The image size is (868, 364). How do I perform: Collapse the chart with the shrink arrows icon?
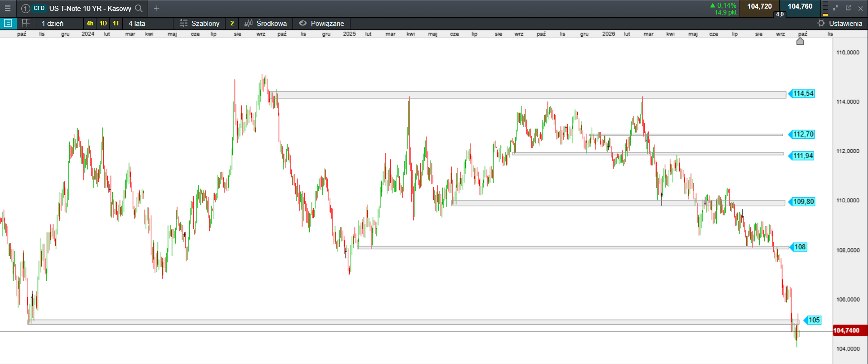click(835, 8)
